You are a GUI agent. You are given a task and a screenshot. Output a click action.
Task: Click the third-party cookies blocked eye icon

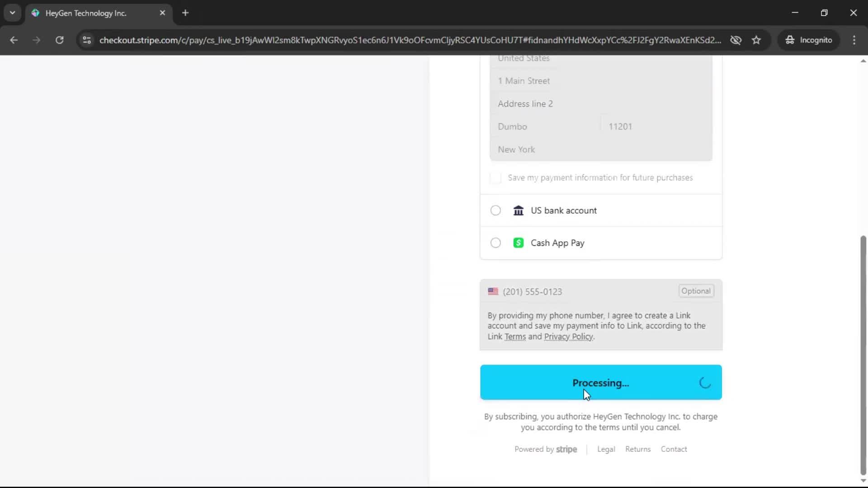click(736, 40)
